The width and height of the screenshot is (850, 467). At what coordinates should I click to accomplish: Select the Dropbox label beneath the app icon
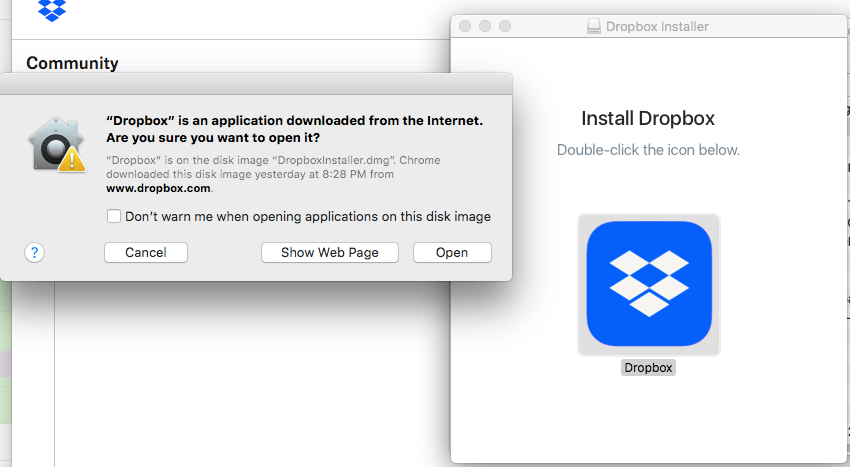[648, 368]
